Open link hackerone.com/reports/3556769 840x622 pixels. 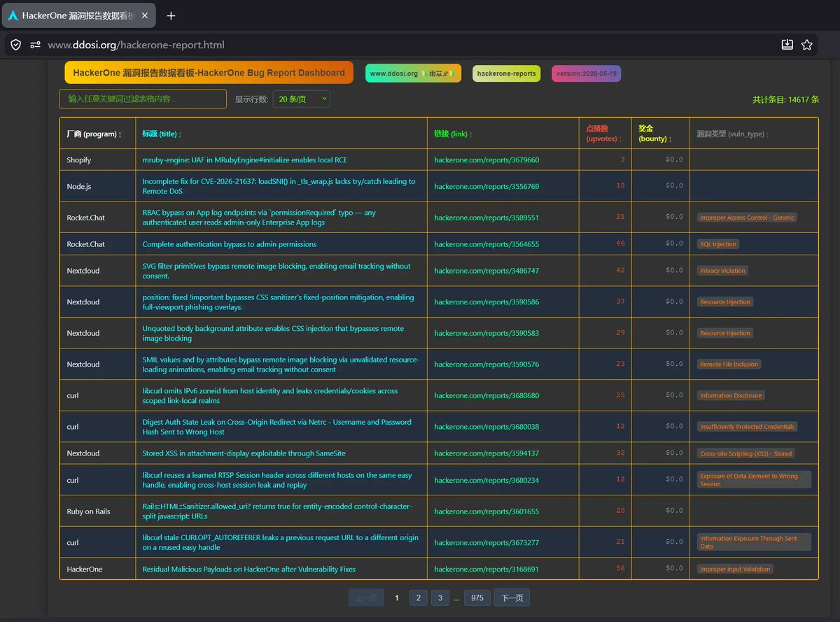486,187
